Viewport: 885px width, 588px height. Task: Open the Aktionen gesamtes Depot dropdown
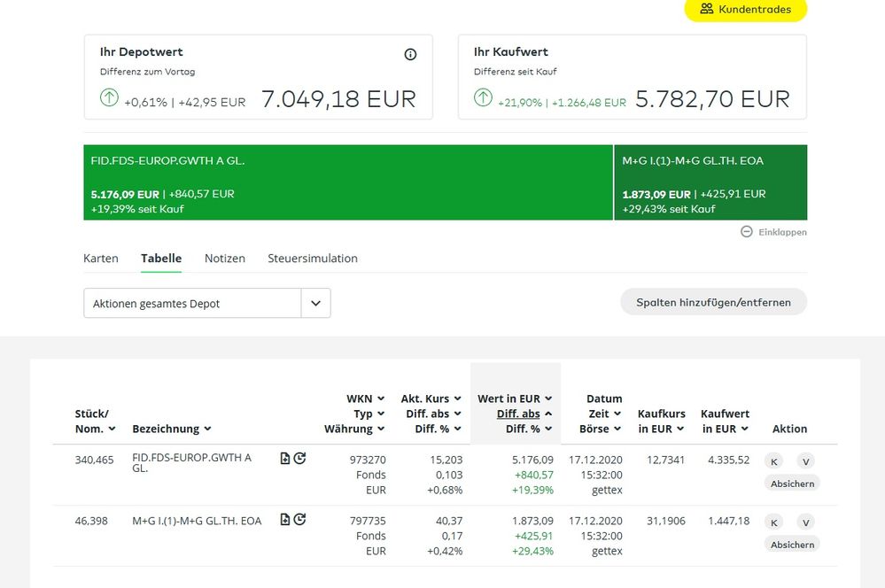pyautogui.click(x=315, y=303)
